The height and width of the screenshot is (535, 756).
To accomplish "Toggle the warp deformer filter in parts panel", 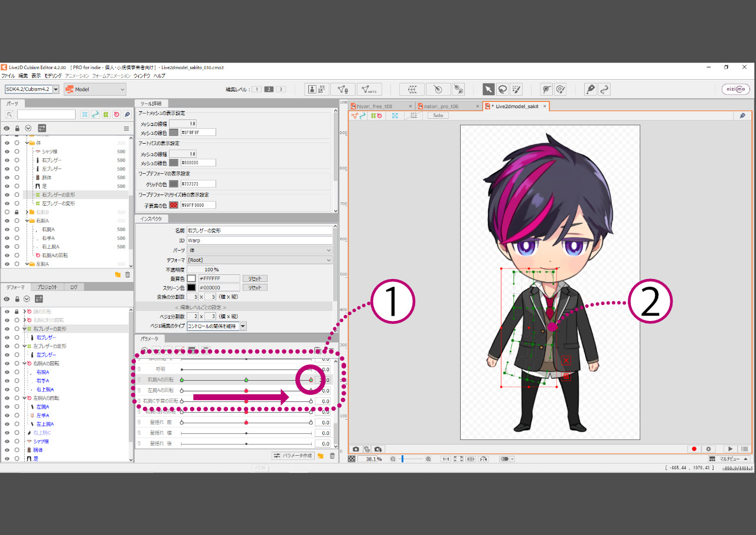I will [x=106, y=114].
